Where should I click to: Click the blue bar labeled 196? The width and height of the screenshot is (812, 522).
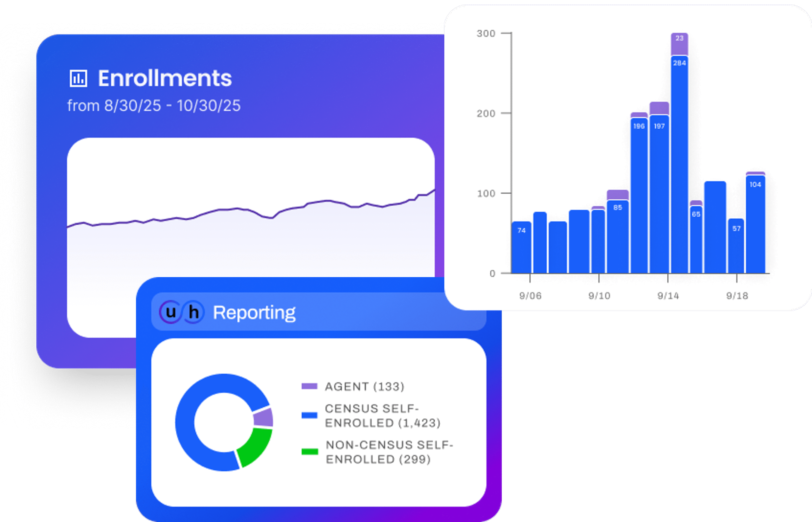pyautogui.click(x=639, y=196)
